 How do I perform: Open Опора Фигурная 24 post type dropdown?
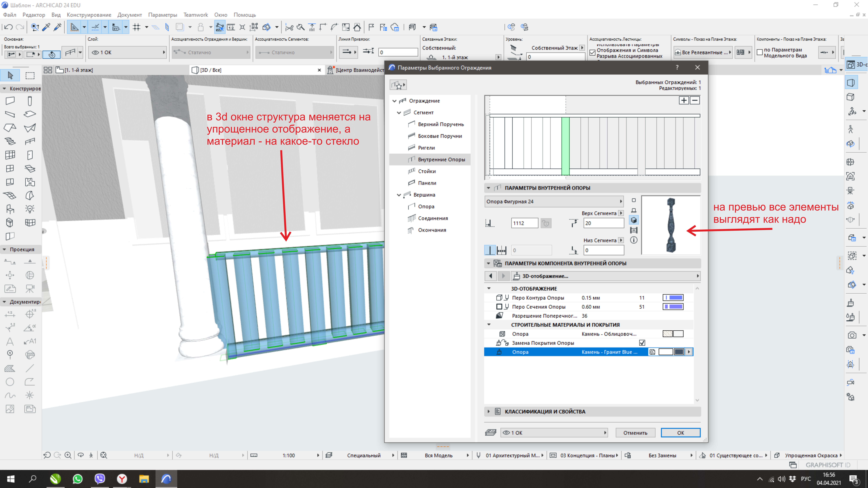(554, 201)
